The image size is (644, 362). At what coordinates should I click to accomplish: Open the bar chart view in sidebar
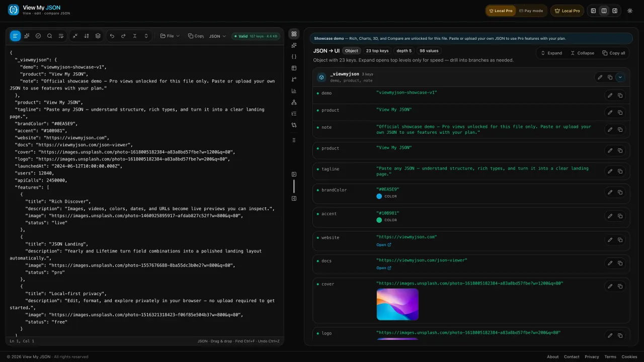(294, 91)
